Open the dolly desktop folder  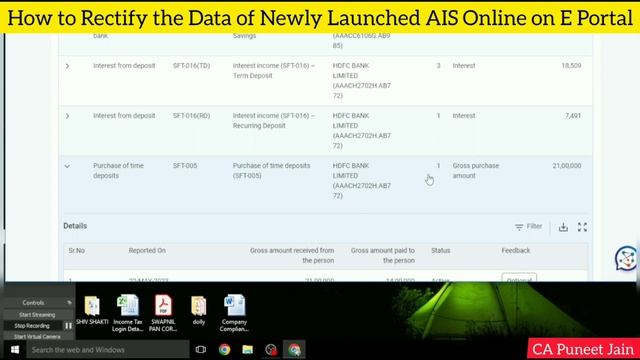199,310
